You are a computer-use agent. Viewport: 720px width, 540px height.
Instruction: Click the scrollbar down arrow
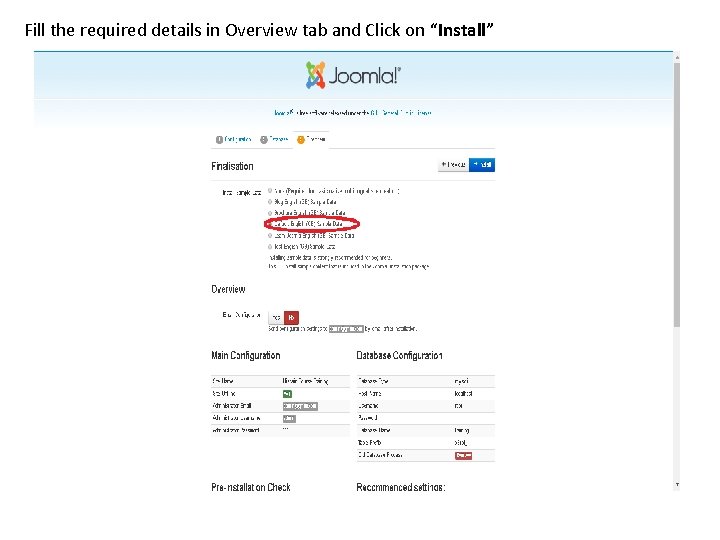[x=677, y=484]
